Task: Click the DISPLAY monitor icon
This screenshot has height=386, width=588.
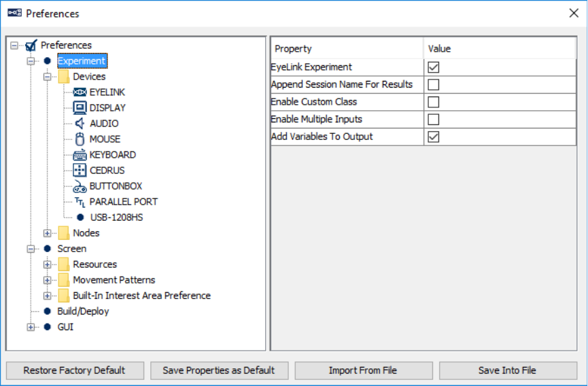Action: click(80, 108)
